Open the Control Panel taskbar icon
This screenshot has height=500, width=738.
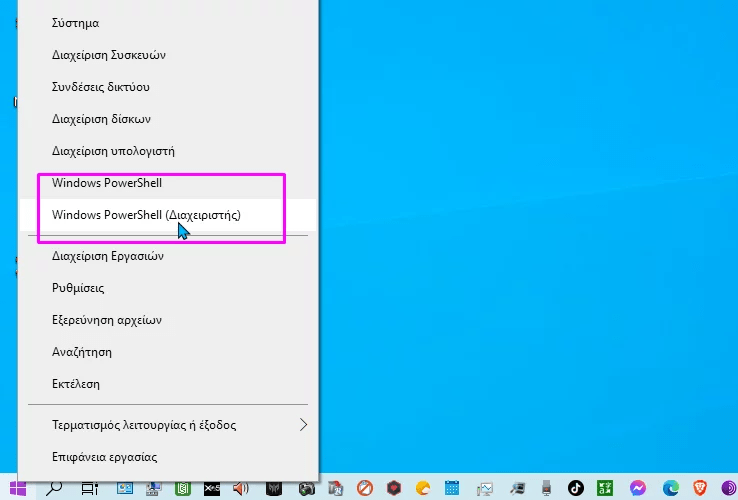point(125,488)
